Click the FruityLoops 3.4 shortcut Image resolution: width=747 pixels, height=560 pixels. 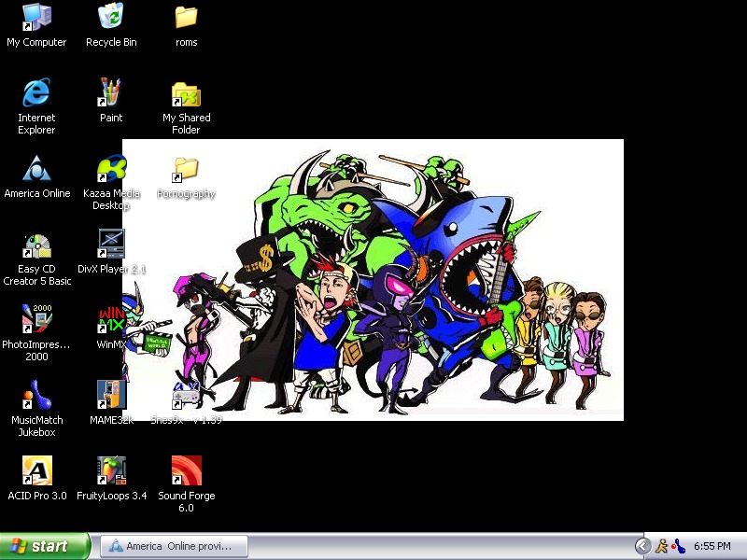click(111, 470)
